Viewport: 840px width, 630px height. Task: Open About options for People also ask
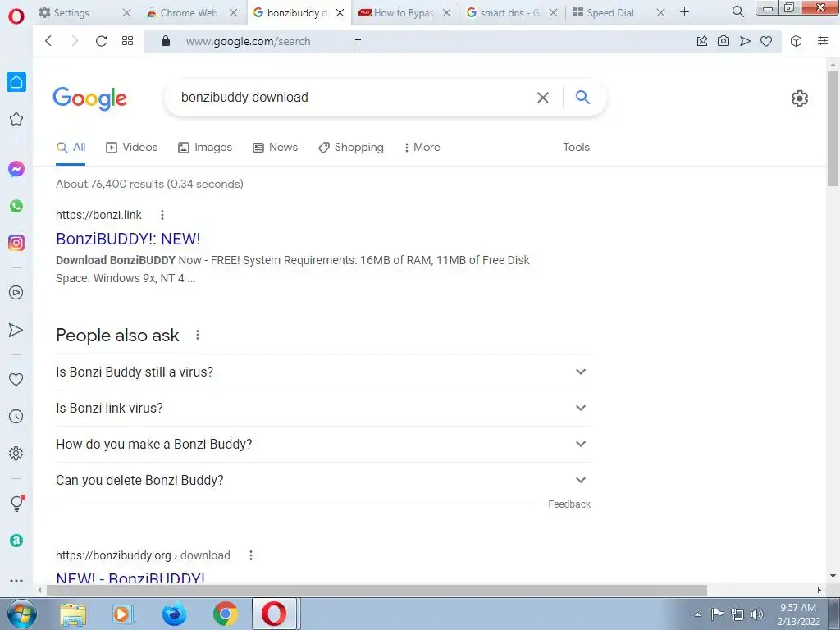(198, 335)
